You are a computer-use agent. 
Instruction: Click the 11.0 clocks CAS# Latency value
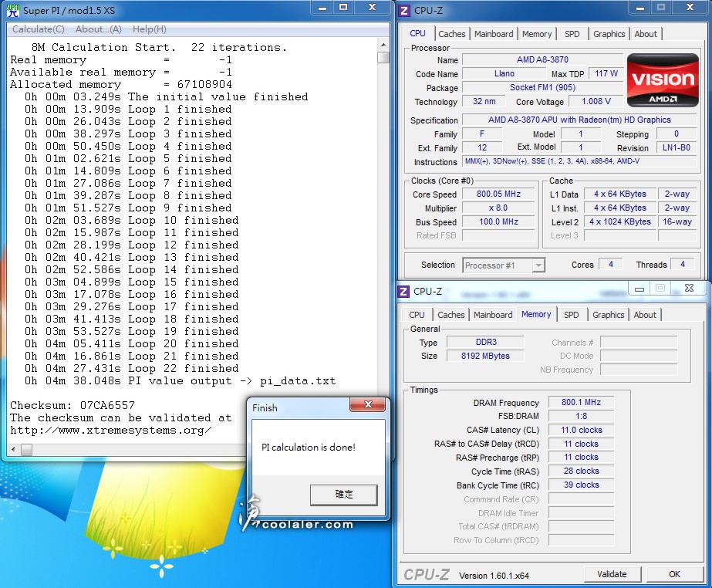pos(581,430)
